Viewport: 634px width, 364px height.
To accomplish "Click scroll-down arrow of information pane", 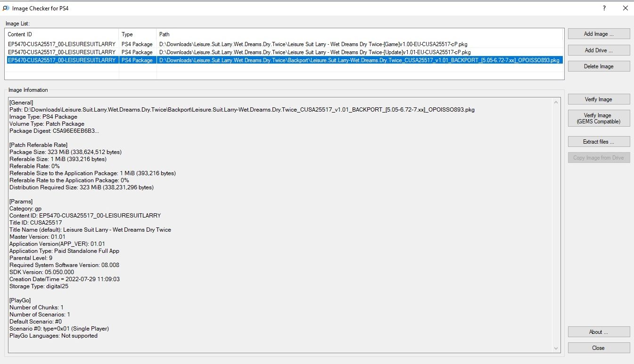I will tap(557, 348).
